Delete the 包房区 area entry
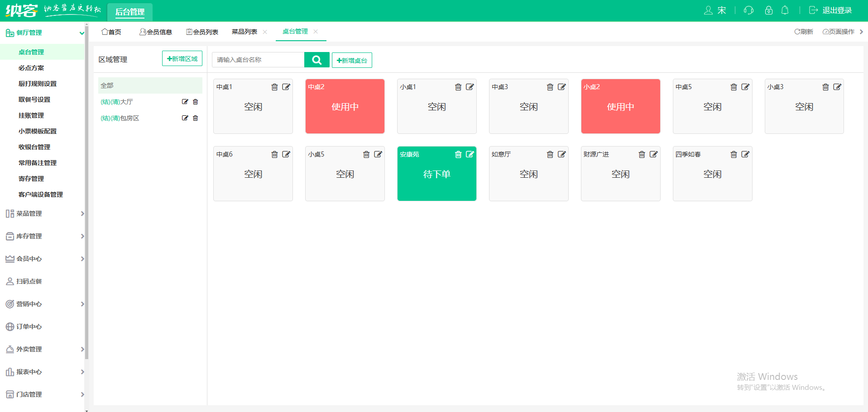Viewport: 868px width, 412px height. pos(196,118)
